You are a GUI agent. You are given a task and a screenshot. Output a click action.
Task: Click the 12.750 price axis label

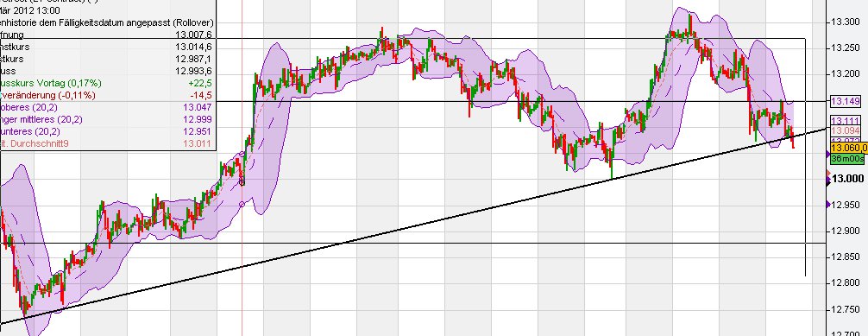pyautogui.click(x=845, y=309)
